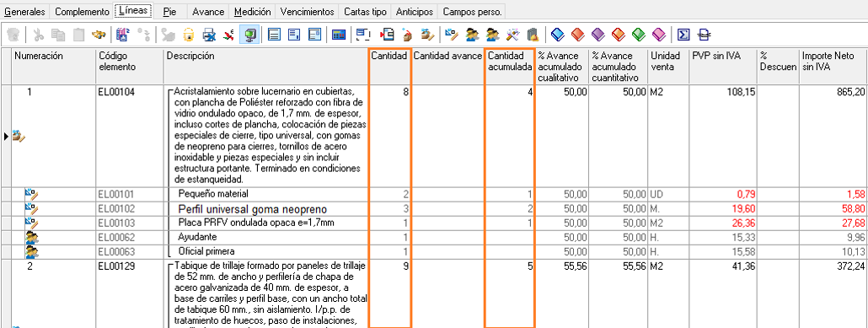Click the Pequeño material description cell
The height and width of the screenshot is (328, 868).
tap(266, 194)
